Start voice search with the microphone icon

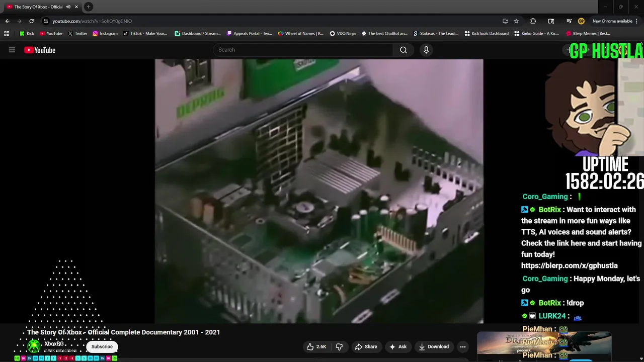coord(426,50)
